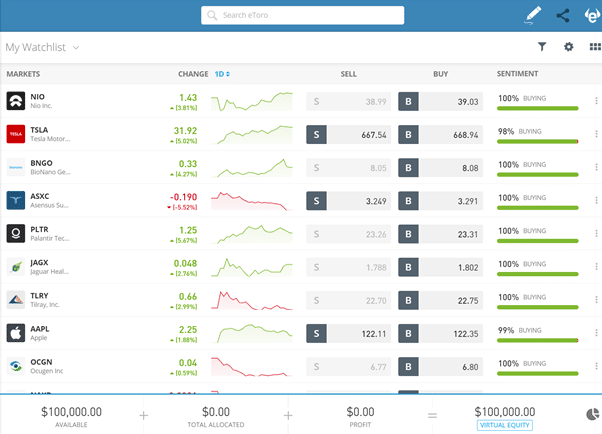Open the three-dot menu for JAGX row
This screenshot has width=602, height=434.
(x=596, y=267)
